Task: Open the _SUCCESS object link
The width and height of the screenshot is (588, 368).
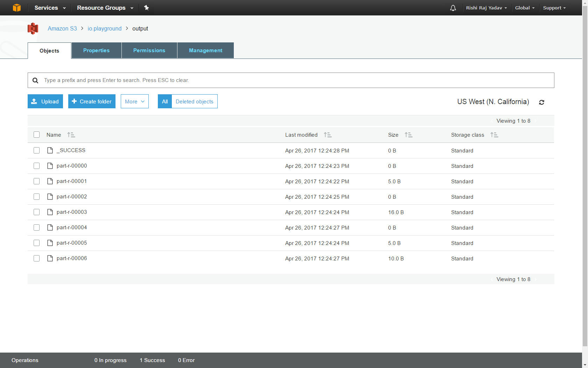Action: (x=71, y=150)
